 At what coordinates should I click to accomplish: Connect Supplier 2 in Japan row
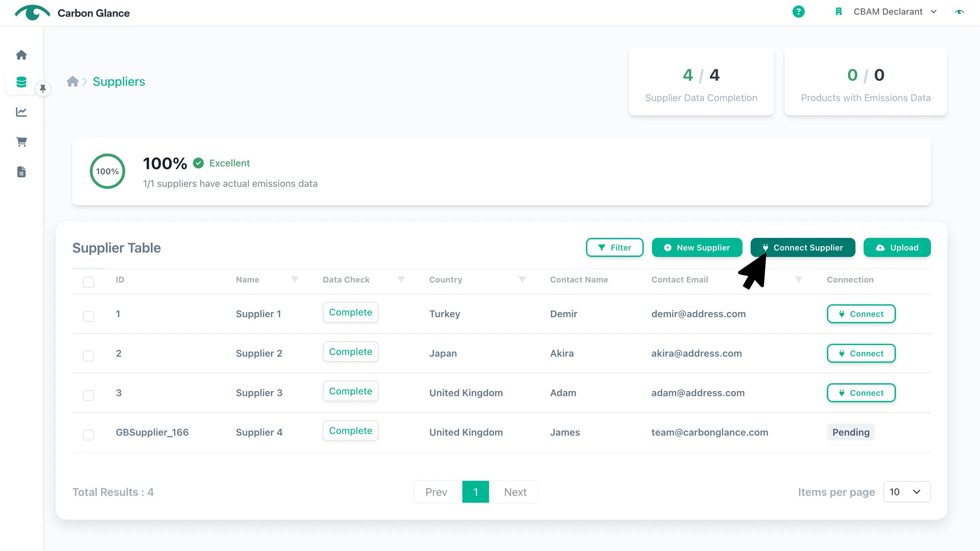coord(861,353)
